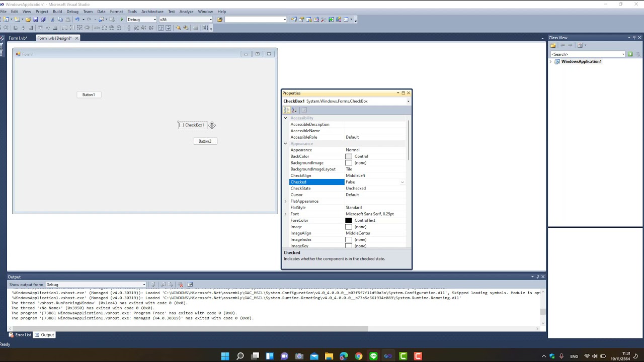Switch to Error List tab
This screenshot has width=644, height=362.
coord(20,335)
